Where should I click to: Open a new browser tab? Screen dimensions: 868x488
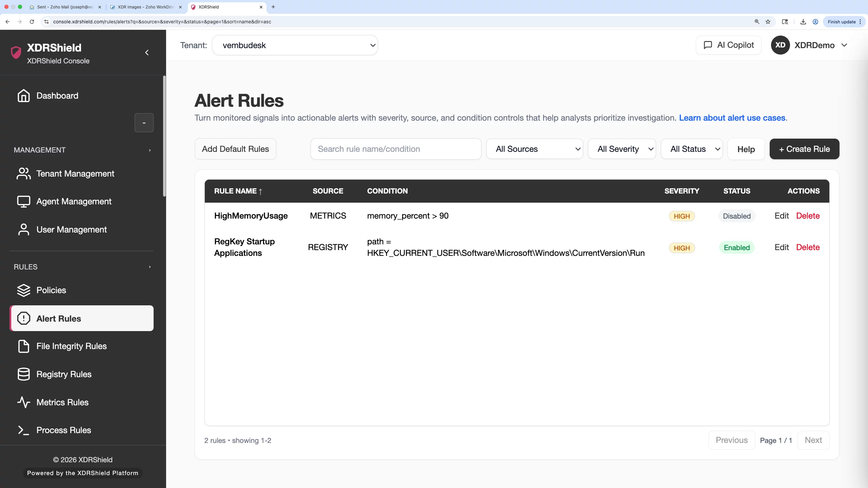273,7
